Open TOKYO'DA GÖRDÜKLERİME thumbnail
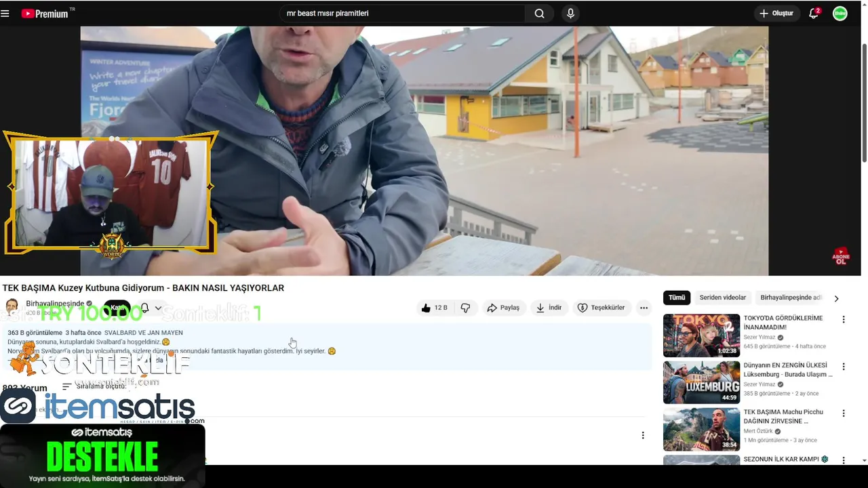Screen dimensions: 868x488 (x=701, y=335)
